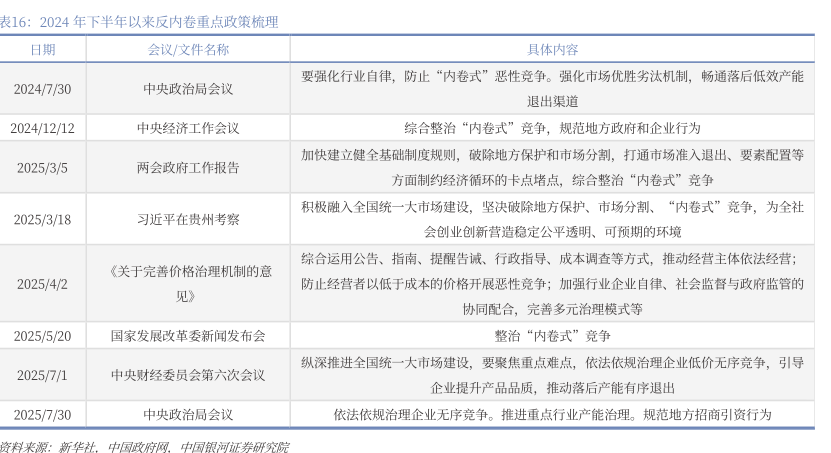Select the 2024/12/12 date cell
The width and height of the screenshot is (831, 453).
point(42,128)
